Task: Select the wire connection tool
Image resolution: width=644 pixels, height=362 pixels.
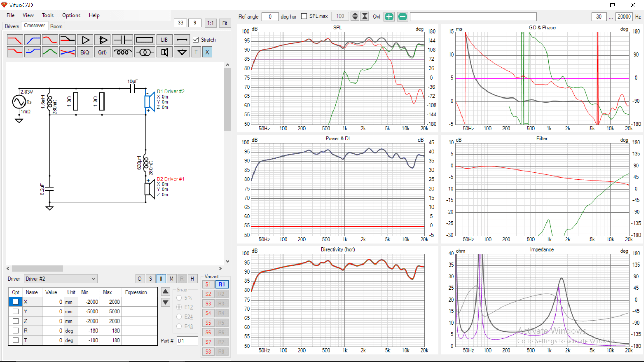Action: (182, 40)
